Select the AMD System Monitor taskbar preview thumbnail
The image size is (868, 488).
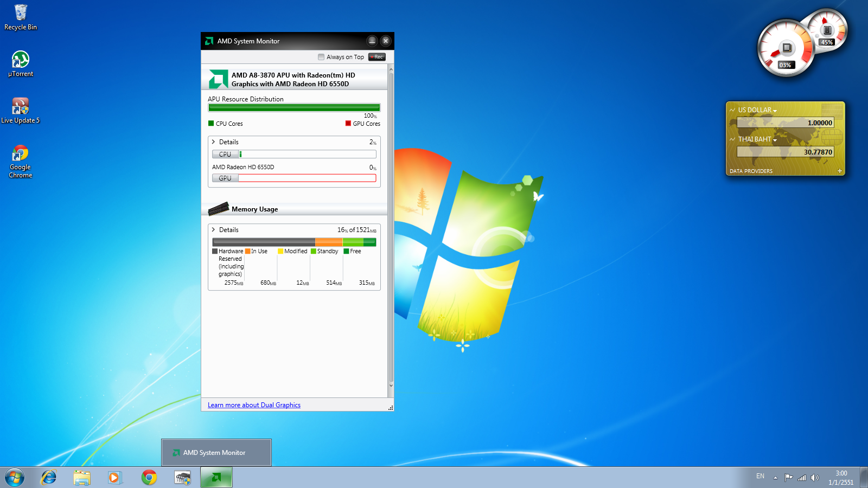(x=216, y=452)
